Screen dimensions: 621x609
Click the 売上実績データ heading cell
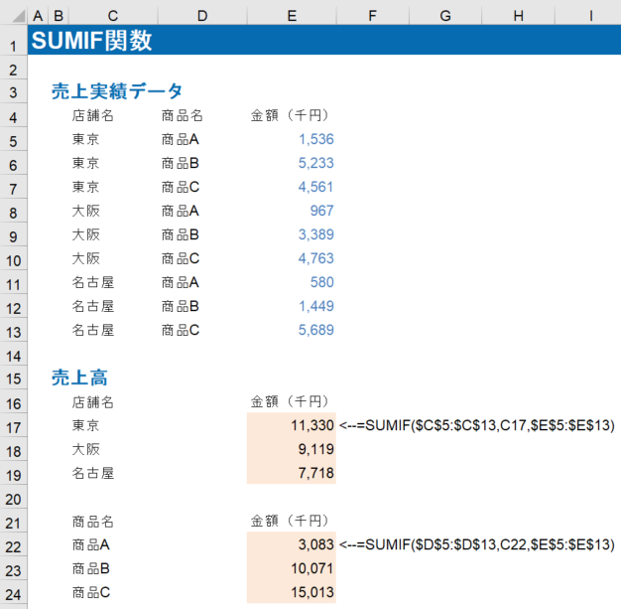[116, 91]
